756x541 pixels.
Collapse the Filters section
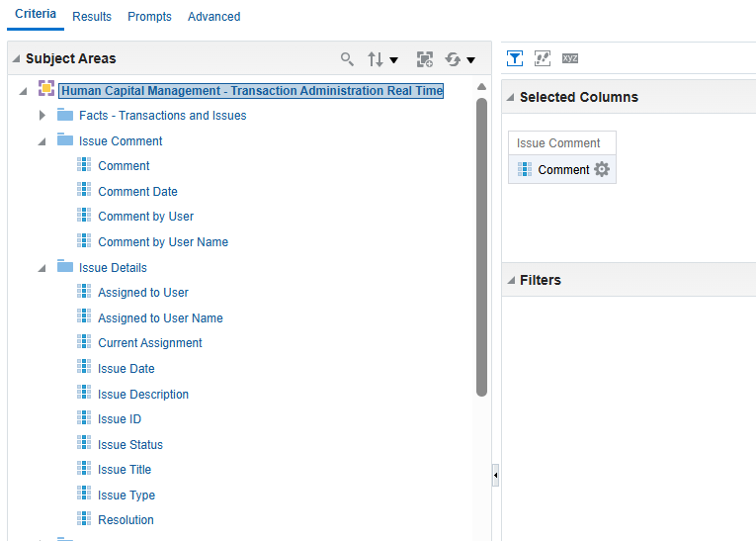pyautogui.click(x=510, y=281)
